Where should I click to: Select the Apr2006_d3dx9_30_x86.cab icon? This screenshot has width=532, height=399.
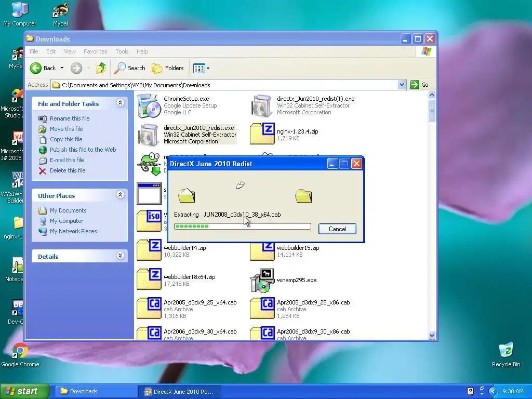click(x=262, y=333)
